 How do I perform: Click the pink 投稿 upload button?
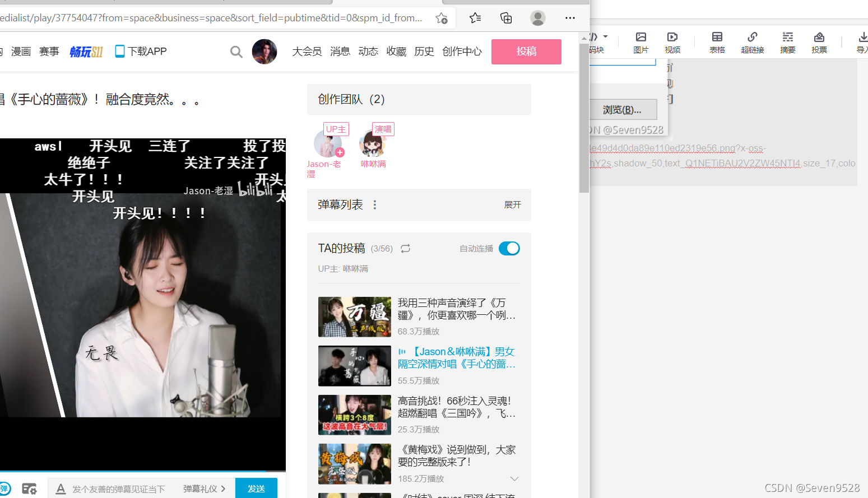(526, 51)
